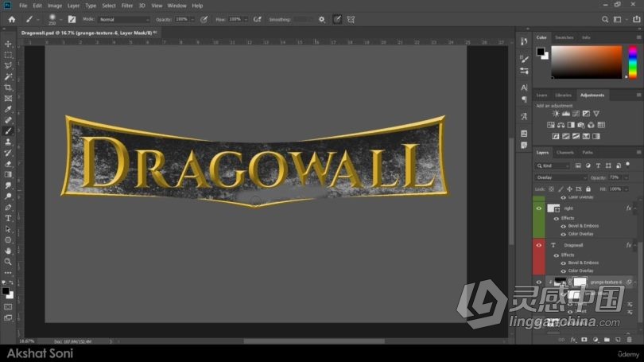Select the Lasso tool
Image resolution: width=644 pixels, height=362 pixels.
[x=8, y=66]
